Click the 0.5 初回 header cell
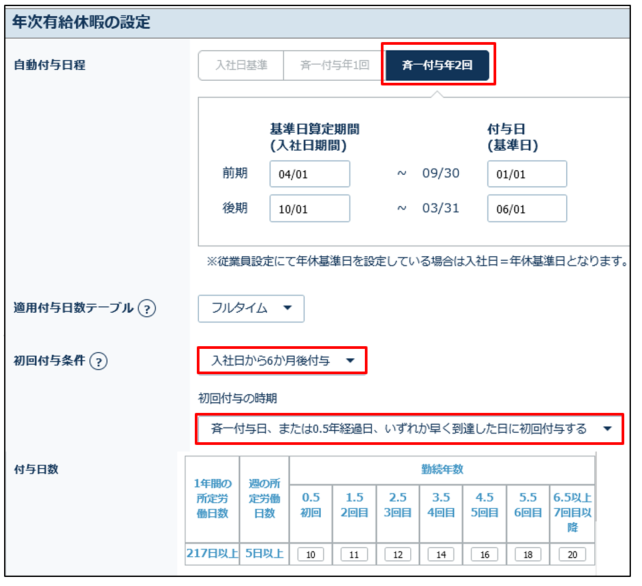Viewport: 642px width, 586px height. point(311,514)
